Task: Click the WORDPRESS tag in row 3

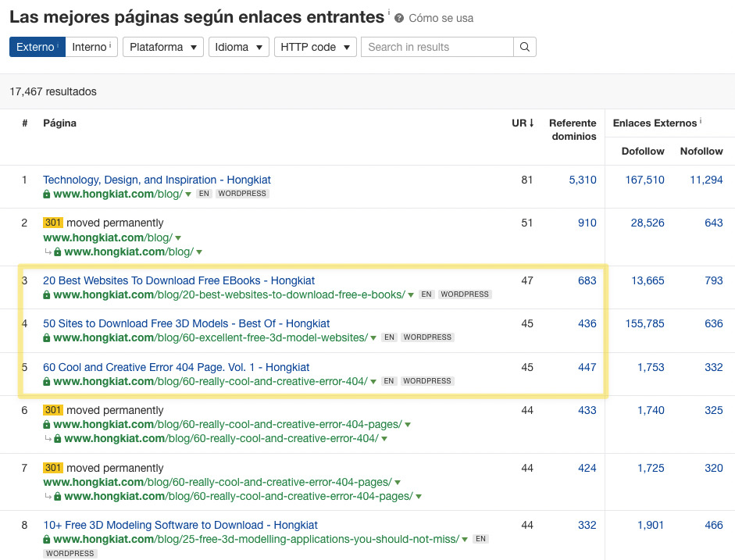Action: tap(464, 294)
